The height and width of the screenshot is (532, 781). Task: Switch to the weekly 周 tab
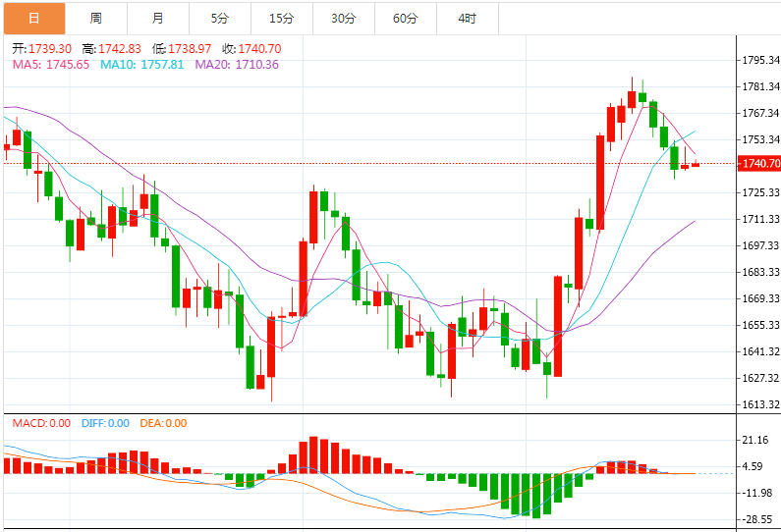click(96, 19)
